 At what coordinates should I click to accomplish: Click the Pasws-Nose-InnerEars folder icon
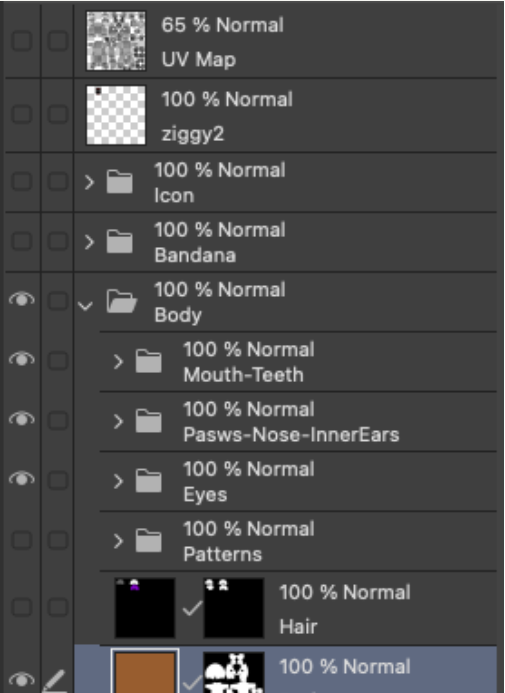(x=148, y=421)
